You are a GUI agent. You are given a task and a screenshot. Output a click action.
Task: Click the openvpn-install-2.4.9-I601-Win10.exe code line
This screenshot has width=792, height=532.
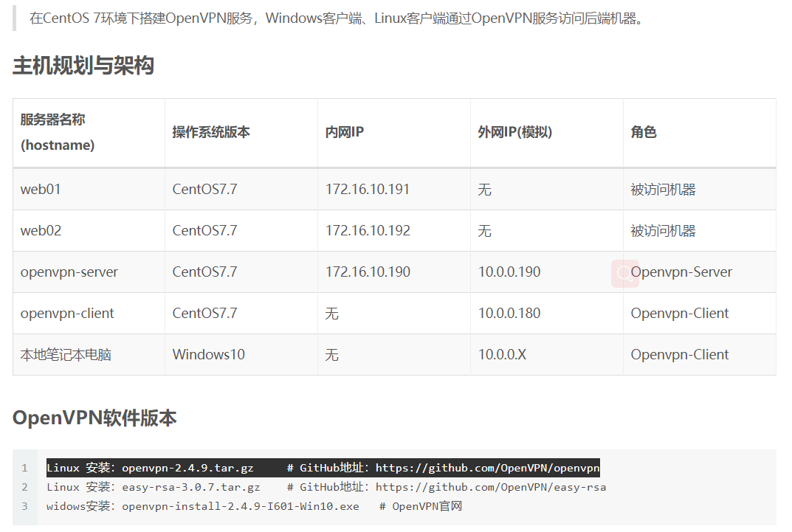pyautogui.click(x=255, y=506)
